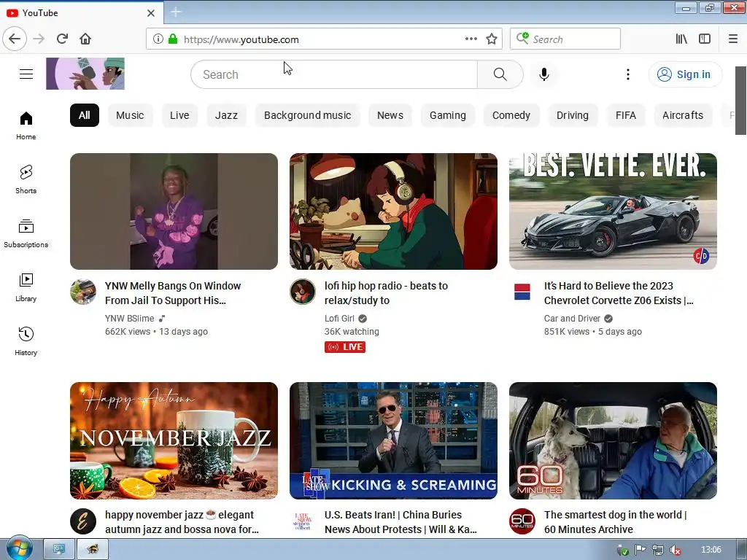Select the All filter chip
Image resolution: width=747 pixels, height=560 pixels.
click(85, 115)
